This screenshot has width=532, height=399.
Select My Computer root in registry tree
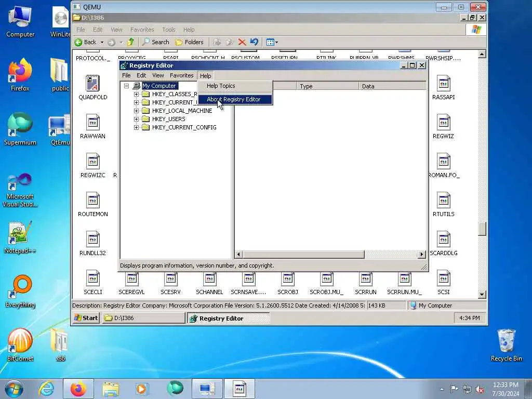pyautogui.click(x=160, y=86)
